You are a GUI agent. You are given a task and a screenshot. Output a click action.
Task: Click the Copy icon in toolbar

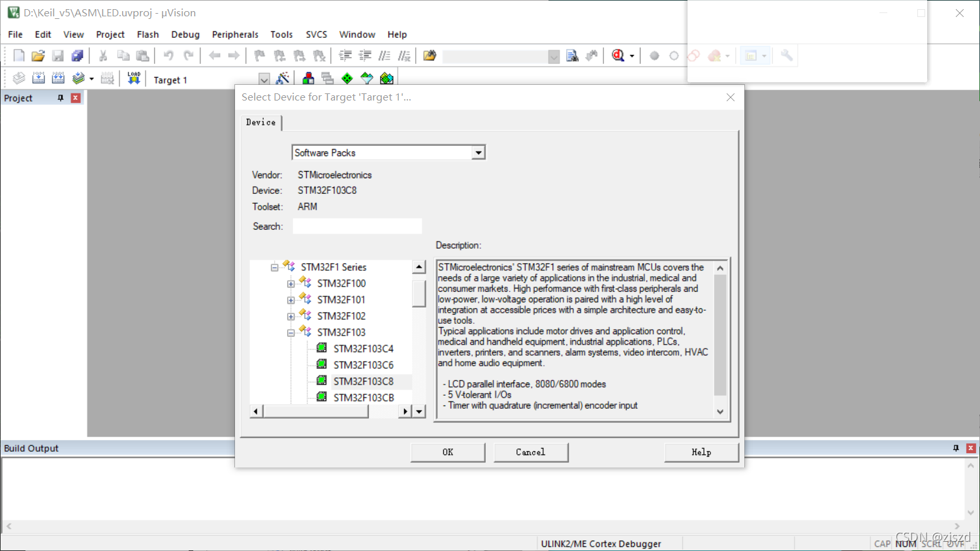click(123, 56)
